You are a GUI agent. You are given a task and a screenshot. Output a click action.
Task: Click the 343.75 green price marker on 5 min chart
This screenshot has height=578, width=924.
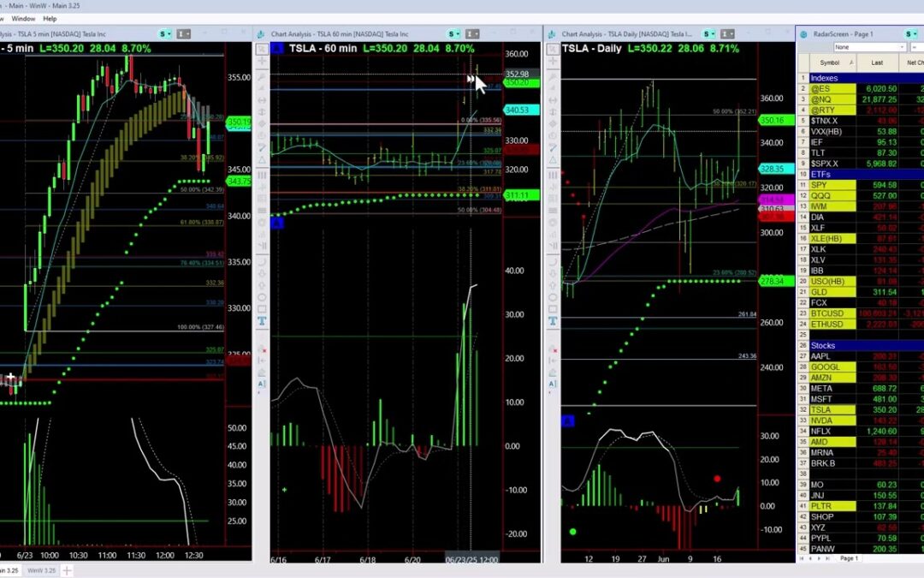tap(239, 181)
